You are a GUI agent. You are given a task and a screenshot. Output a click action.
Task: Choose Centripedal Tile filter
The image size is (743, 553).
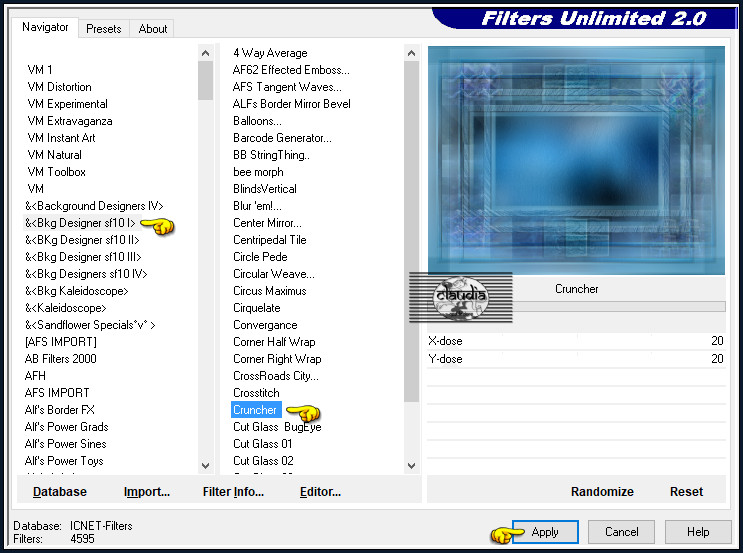[269, 240]
